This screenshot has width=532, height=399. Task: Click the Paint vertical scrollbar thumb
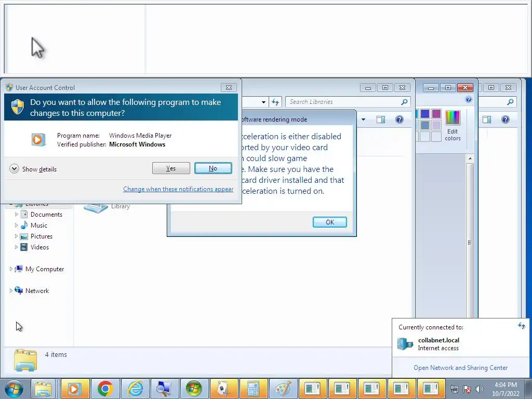(x=470, y=243)
